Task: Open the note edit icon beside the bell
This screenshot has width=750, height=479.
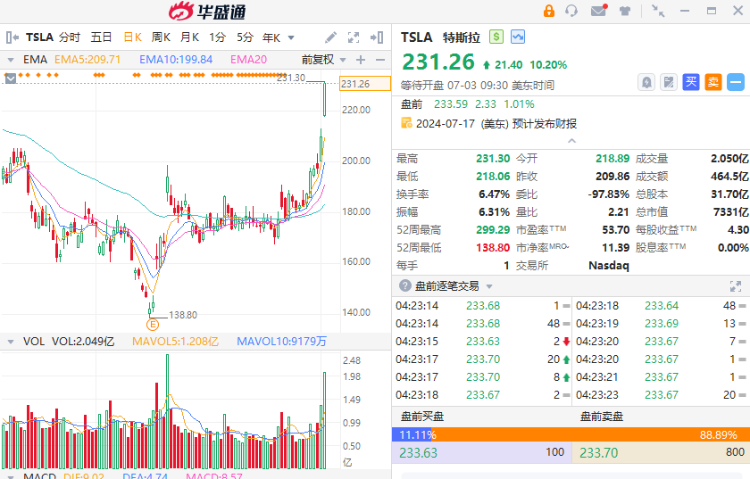Action: coord(669,82)
